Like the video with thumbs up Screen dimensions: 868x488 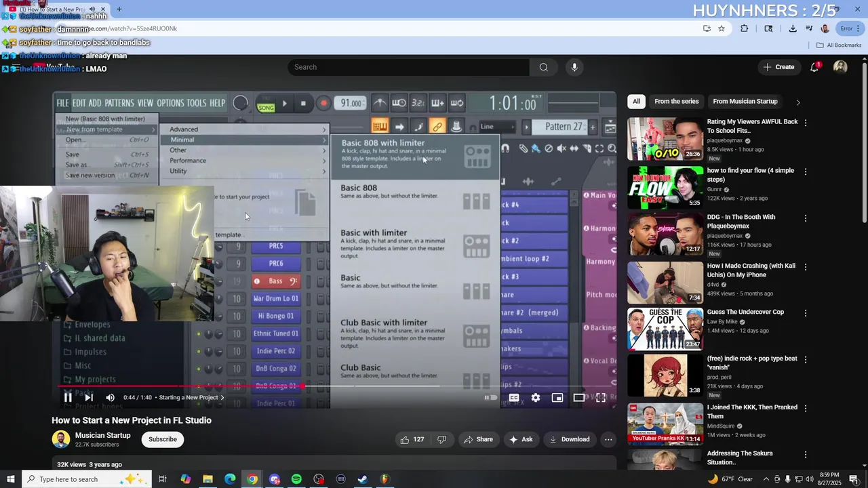[x=412, y=439]
